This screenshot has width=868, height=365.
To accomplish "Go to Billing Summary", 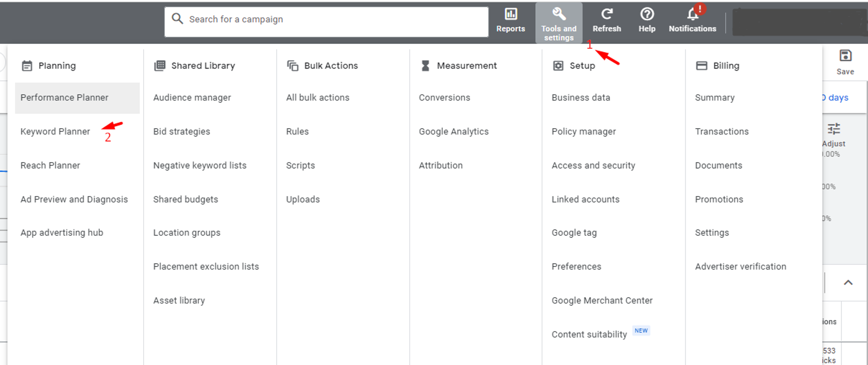I will (x=715, y=98).
